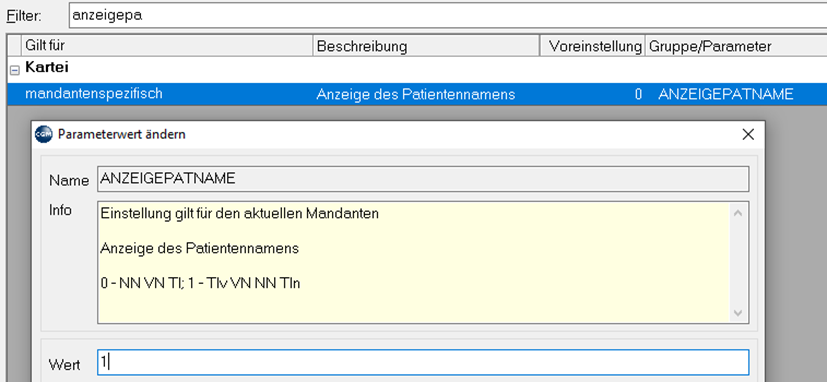Sort by the Voreinstellung column header
Screen dimensions: 827x382
click(592, 46)
